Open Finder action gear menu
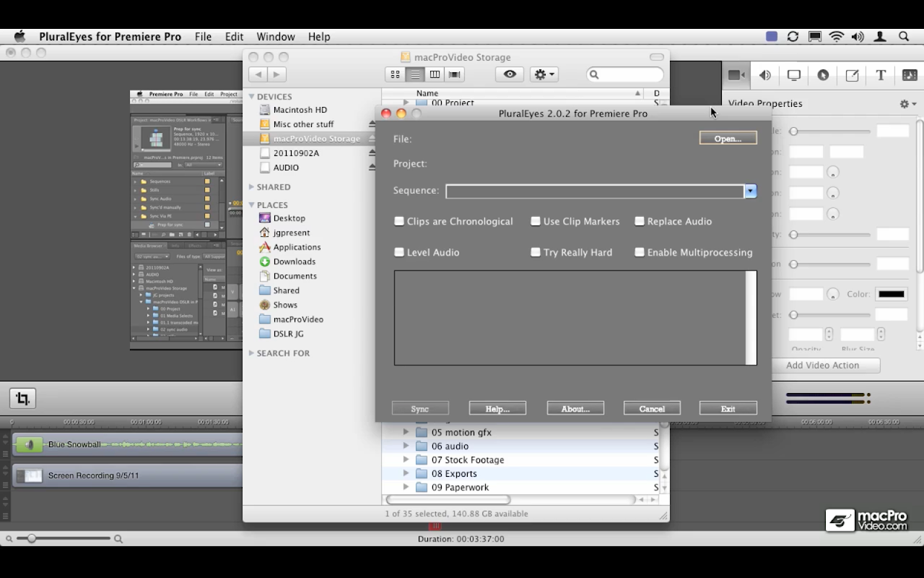 pyautogui.click(x=543, y=74)
